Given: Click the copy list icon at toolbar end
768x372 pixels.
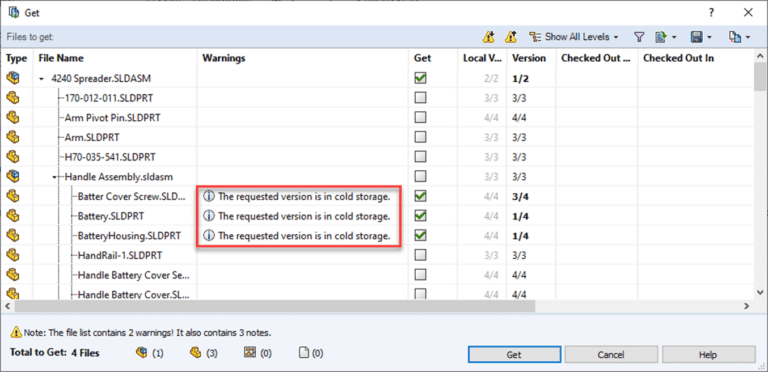Looking at the screenshot, I should tap(735, 37).
